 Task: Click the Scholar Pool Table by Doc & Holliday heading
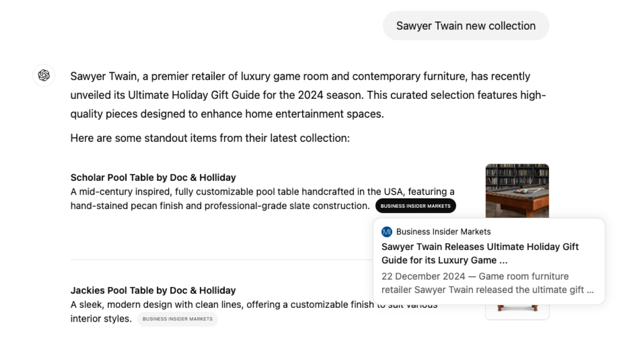coord(153,177)
